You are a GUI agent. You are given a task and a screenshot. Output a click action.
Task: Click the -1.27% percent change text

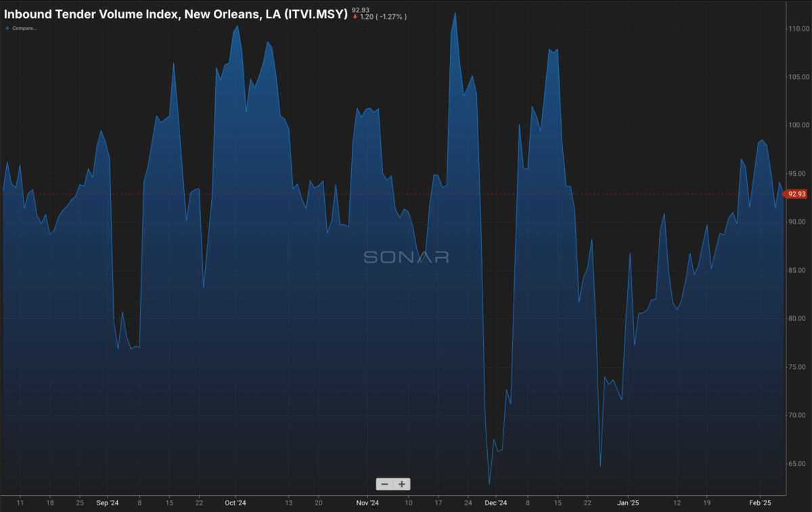point(391,16)
